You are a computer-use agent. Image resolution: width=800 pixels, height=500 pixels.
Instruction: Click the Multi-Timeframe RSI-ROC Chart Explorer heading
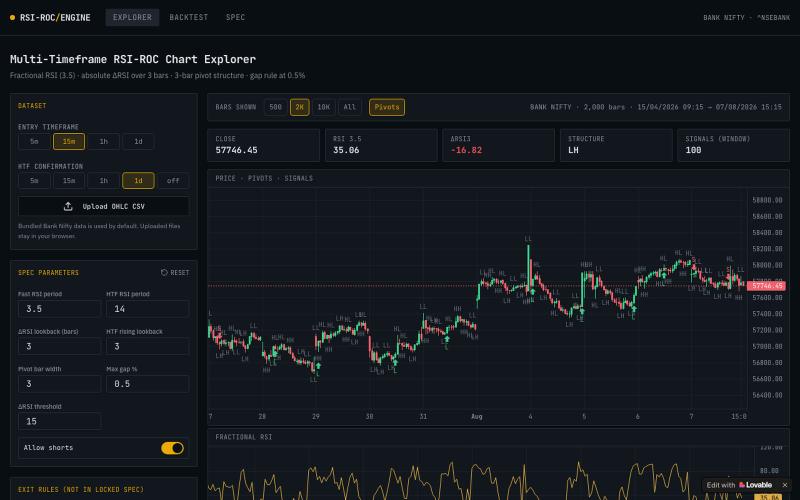[x=133, y=59]
